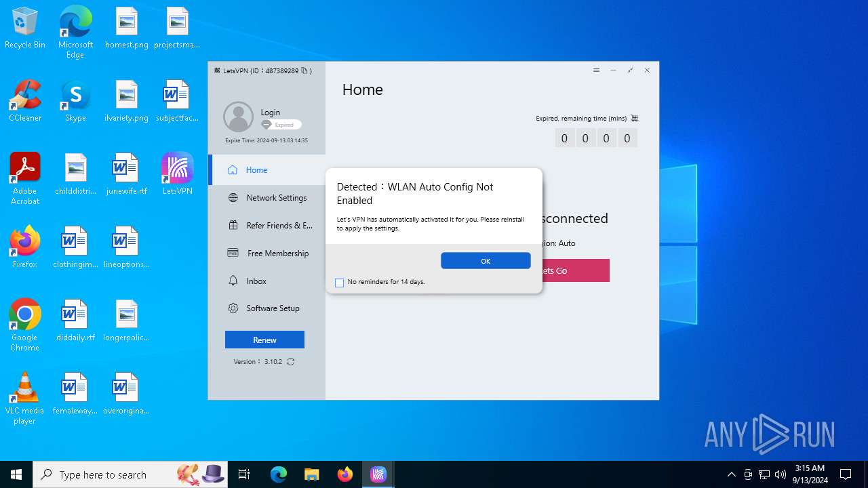Open Edge from the taskbar
The height and width of the screenshot is (488, 868).
pos(279,474)
